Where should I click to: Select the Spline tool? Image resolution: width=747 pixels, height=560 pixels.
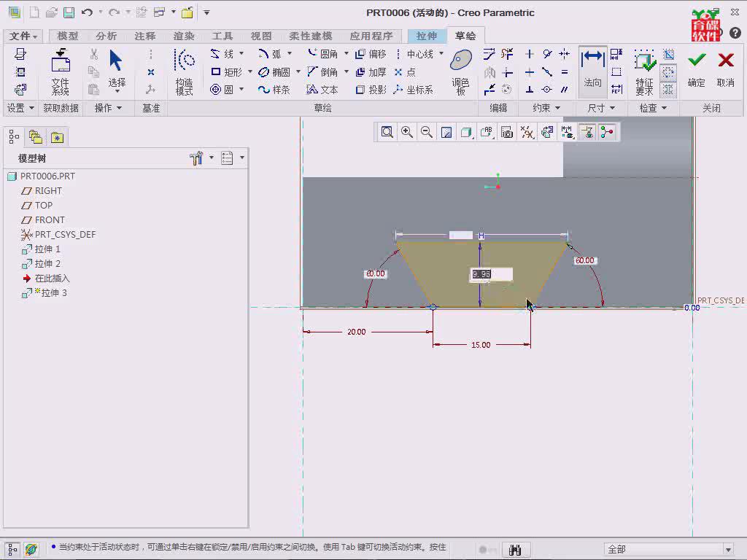coord(274,90)
